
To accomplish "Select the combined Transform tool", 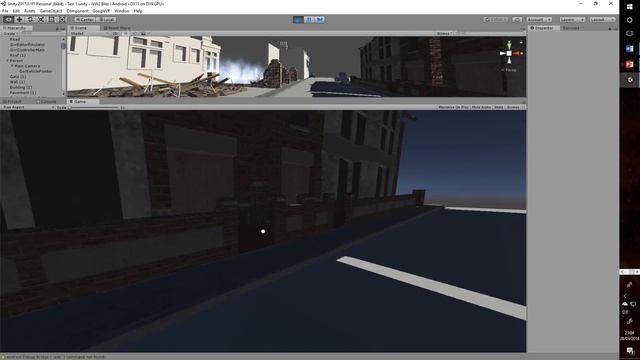I will pos(62,19).
